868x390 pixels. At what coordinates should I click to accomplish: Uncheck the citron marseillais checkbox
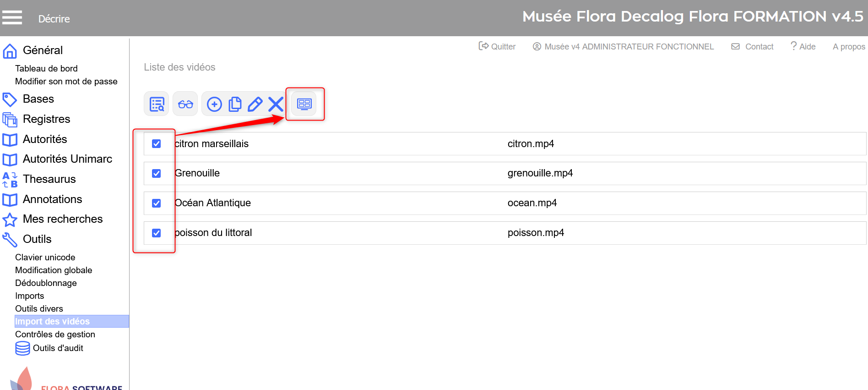coord(157,144)
